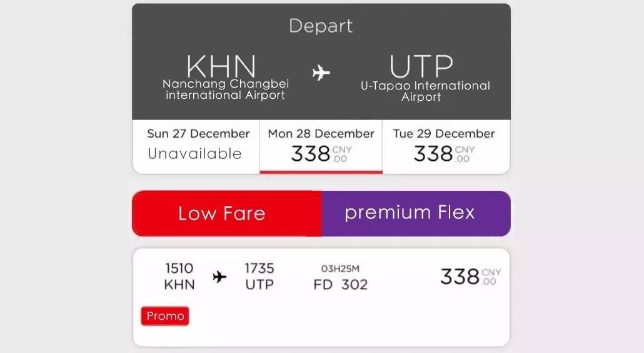The width and height of the screenshot is (644, 353).
Task: Click flight number FD 302
Action: [x=340, y=285]
